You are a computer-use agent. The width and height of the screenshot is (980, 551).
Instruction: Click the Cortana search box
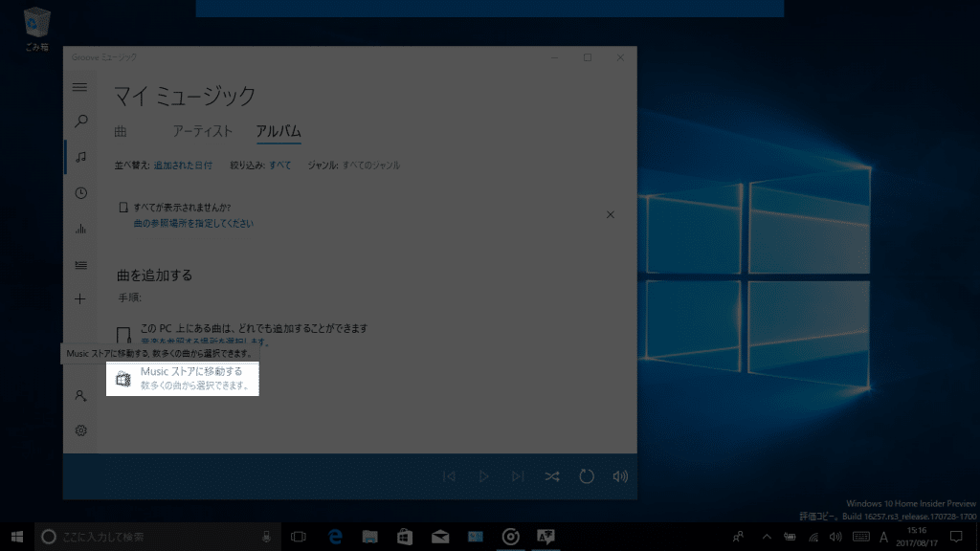(158, 537)
